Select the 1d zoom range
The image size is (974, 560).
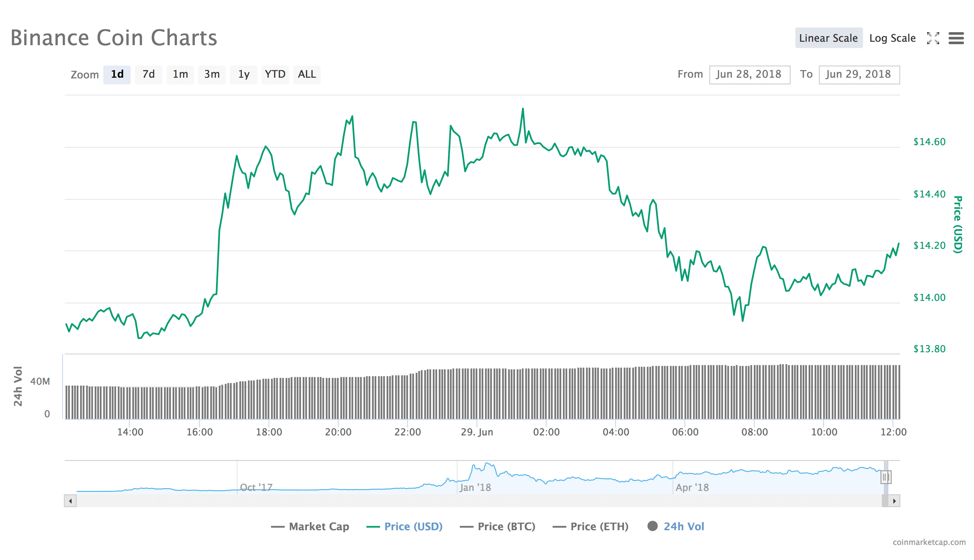tap(117, 74)
